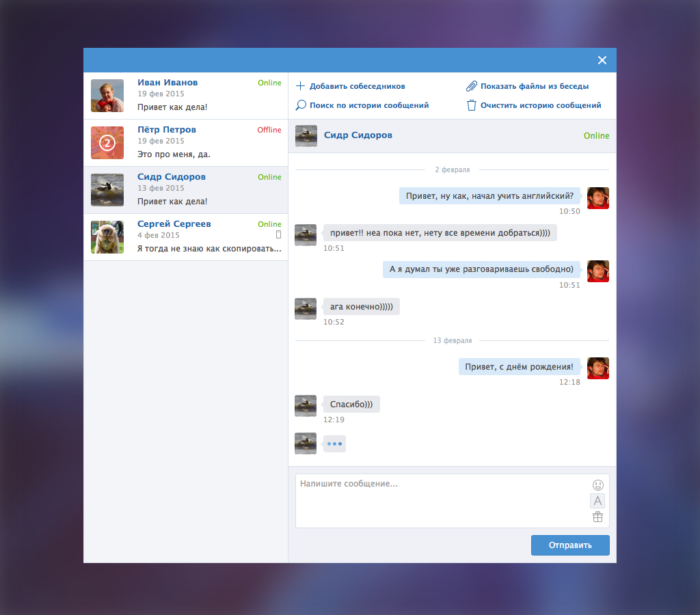Open conversation with Иван Иванов
This screenshot has height=615, width=700.
[x=186, y=96]
